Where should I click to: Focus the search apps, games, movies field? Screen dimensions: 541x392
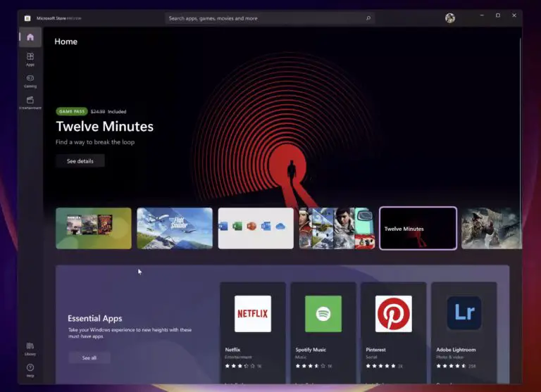[270, 18]
